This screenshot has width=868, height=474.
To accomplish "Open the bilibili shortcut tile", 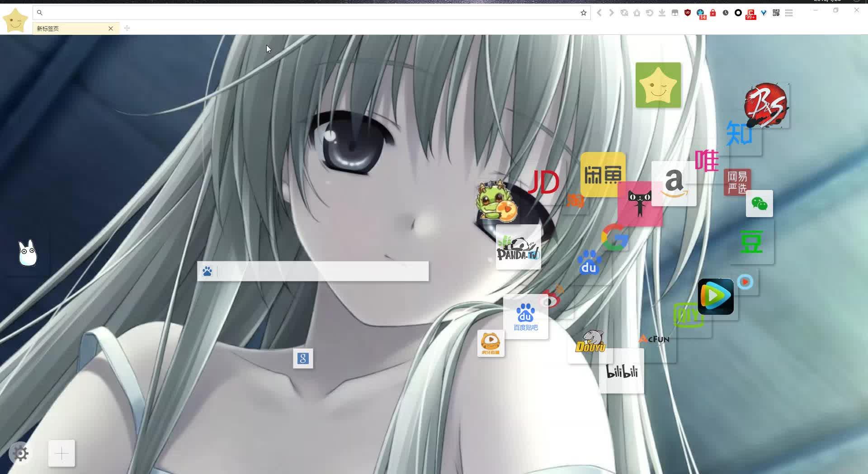I will coord(622,371).
